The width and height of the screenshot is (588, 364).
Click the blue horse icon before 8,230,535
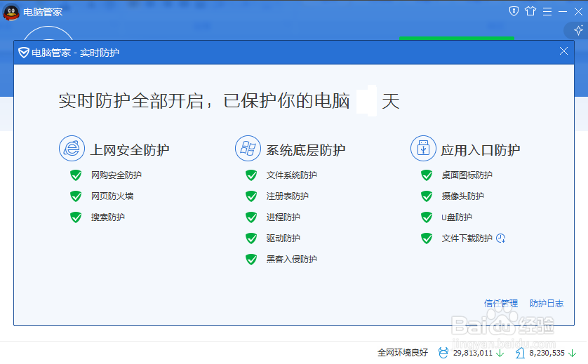(520, 352)
